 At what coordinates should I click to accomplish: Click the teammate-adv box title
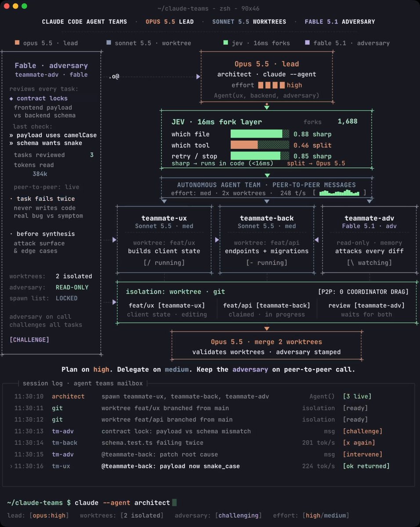[369, 218]
